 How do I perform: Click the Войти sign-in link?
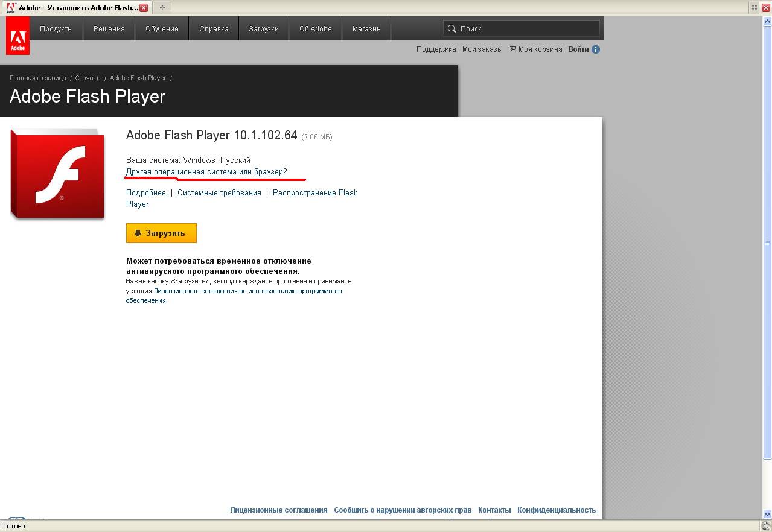pos(578,49)
